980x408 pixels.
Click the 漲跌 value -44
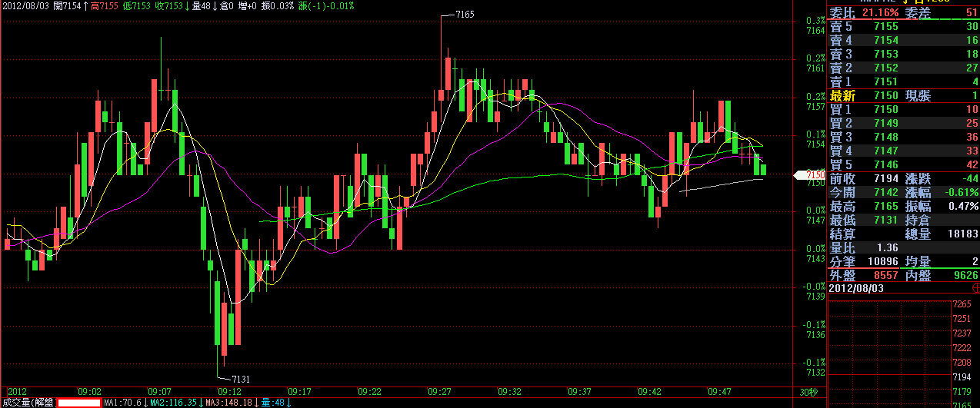969,178
